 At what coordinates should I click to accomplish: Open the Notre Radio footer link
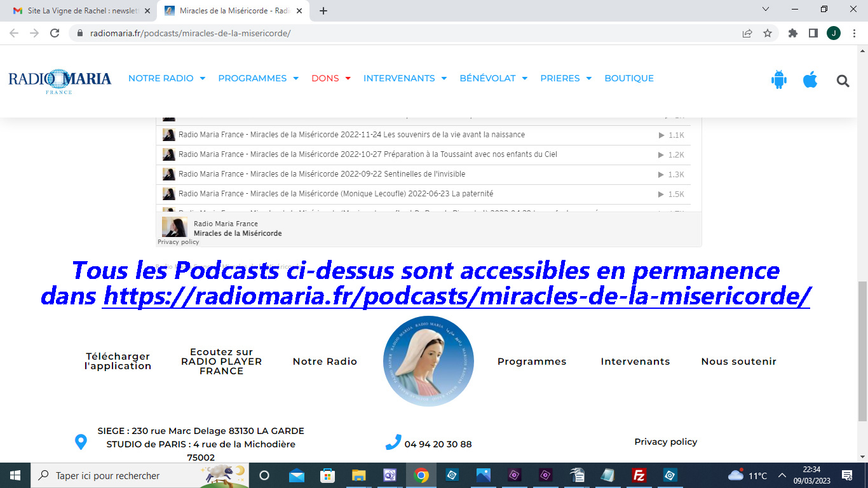click(325, 362)
